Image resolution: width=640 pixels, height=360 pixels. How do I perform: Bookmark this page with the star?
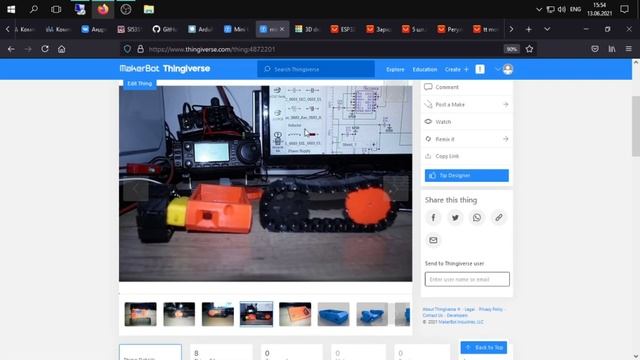(529, 49)
